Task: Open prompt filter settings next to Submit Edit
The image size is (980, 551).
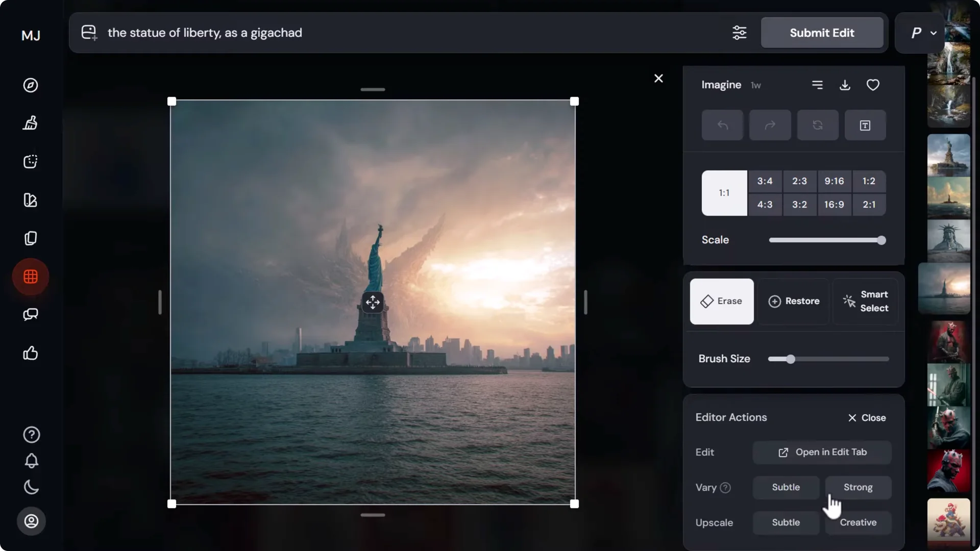Action: (740, 32)
